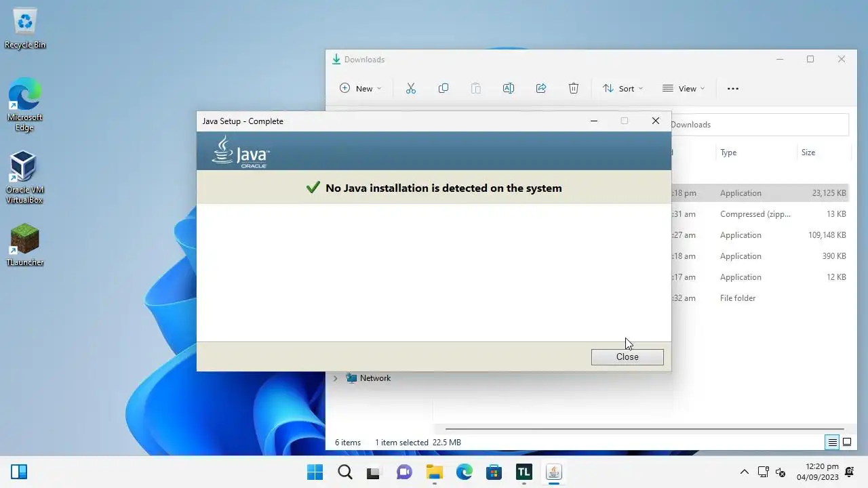
Task: Click the muted volume icon in system tray
Action: click(x=781, y=472)
